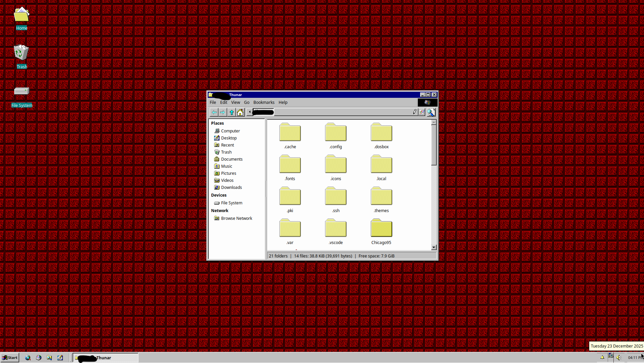Click the status text "14 files: 38.8 KiB (39,691 bytes)"
This screenshot has height=363, width=644.
(323, 256)
